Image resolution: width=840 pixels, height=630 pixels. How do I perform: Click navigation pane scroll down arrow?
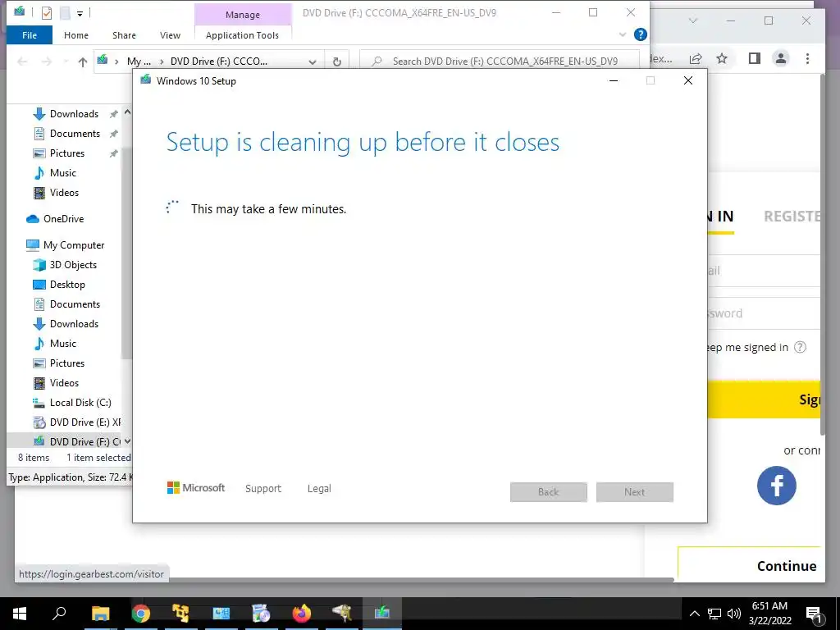127,441
